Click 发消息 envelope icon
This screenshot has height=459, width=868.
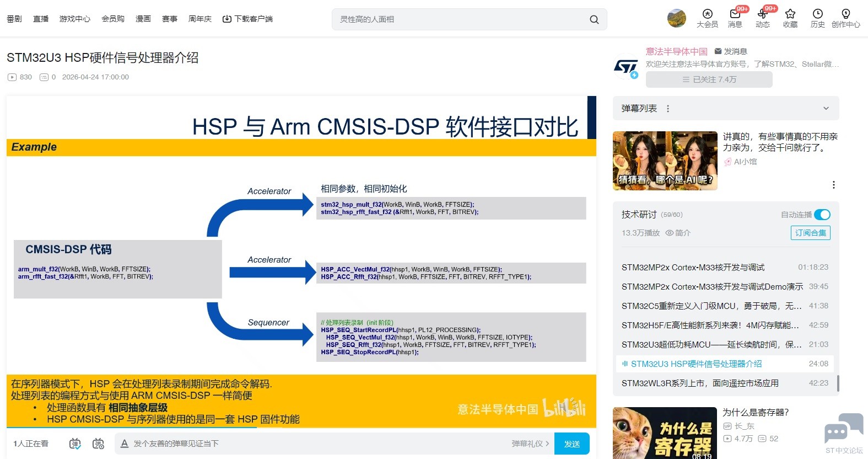(x=718, y=51)
